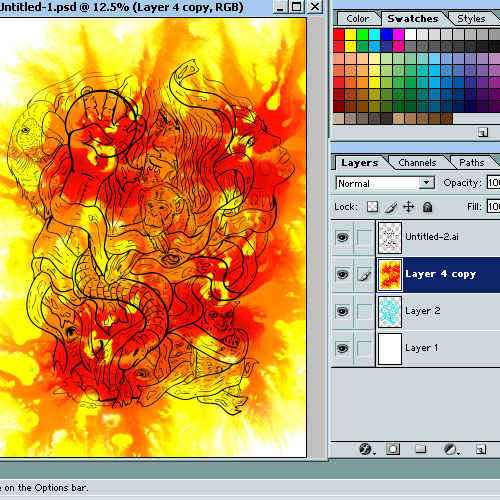Lock image pixels brush icon
Screen dimensions: 500x500
pyautogui.click(x=391, y=207)
